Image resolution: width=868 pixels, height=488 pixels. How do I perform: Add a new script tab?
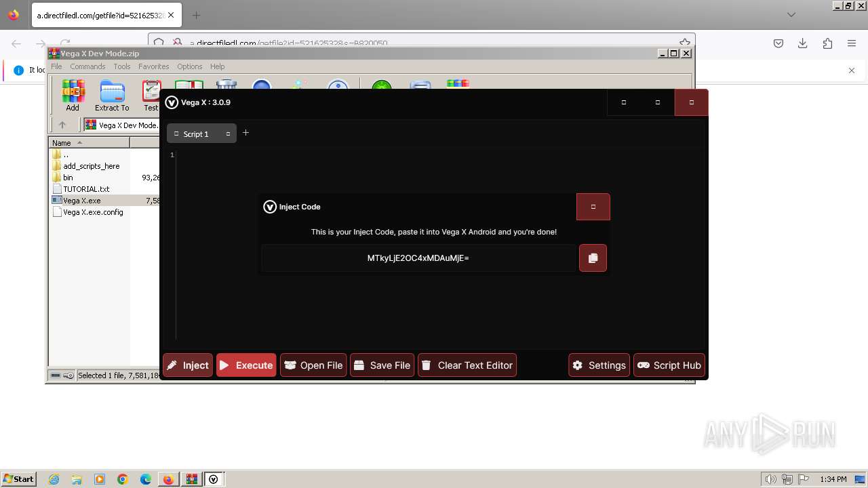245,133
